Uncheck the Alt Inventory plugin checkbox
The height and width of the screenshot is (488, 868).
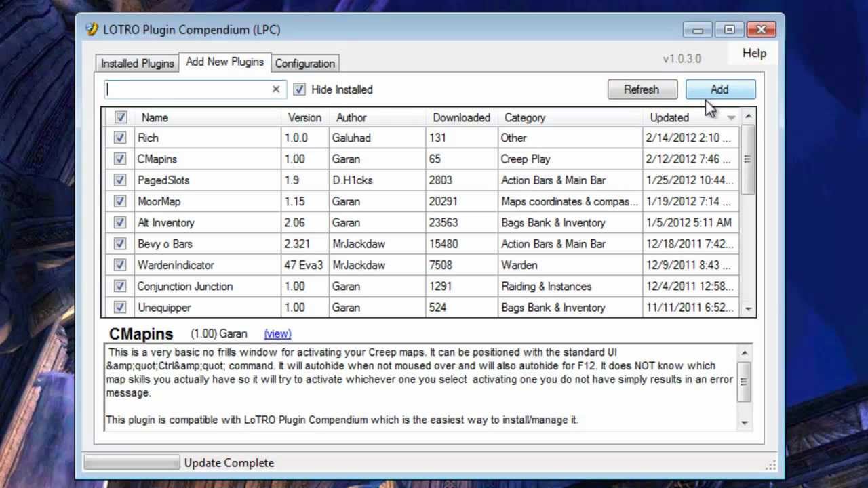click(x=120, y=222)
